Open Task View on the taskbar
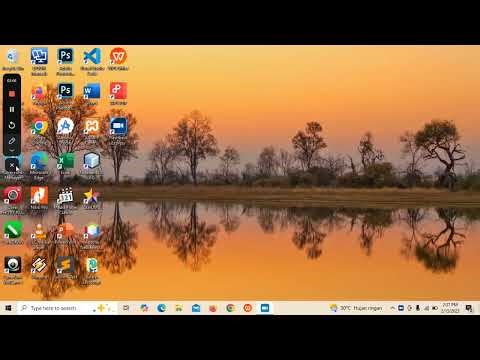This screenshot has width=480, height=360. click(126, 308)
